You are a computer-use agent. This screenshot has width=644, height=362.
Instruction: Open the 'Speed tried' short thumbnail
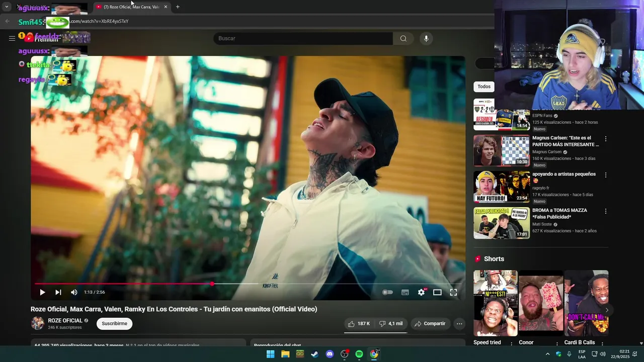tap(496, 303)
